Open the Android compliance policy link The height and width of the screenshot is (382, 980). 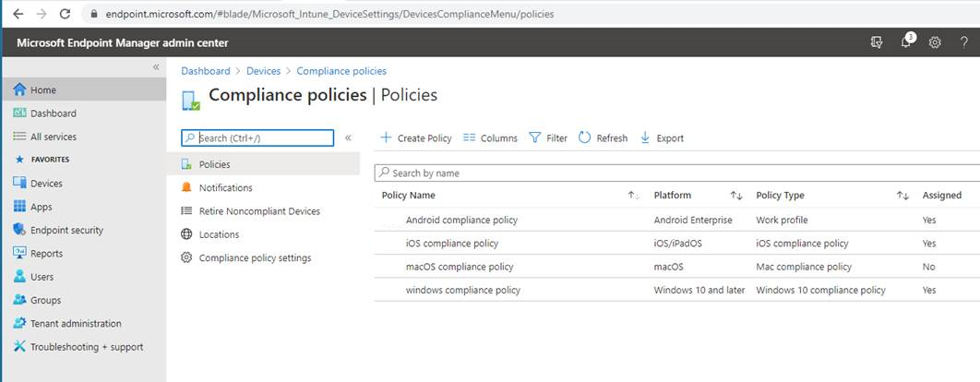tap(461, 221)
